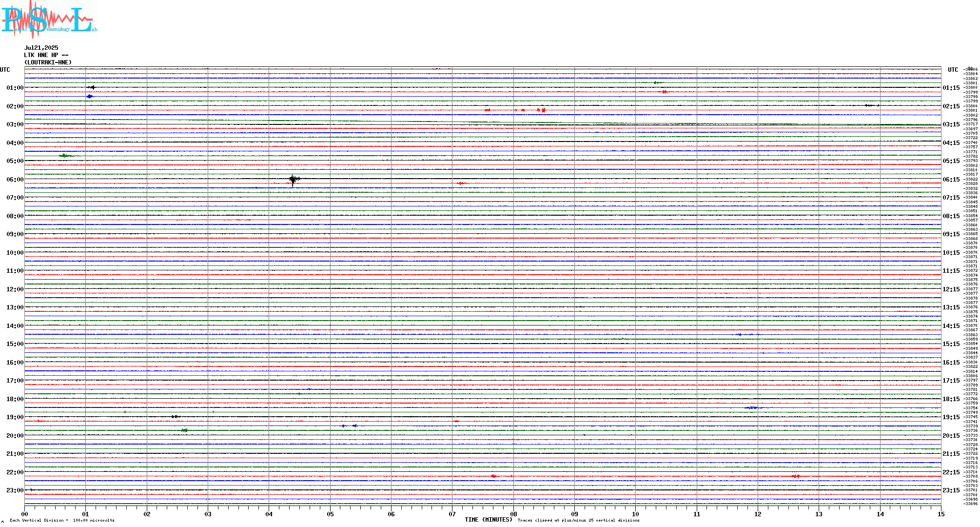Select the 13:00 hour label
The width and height of the screenshot is (980, 527).
tap(15, 307)
